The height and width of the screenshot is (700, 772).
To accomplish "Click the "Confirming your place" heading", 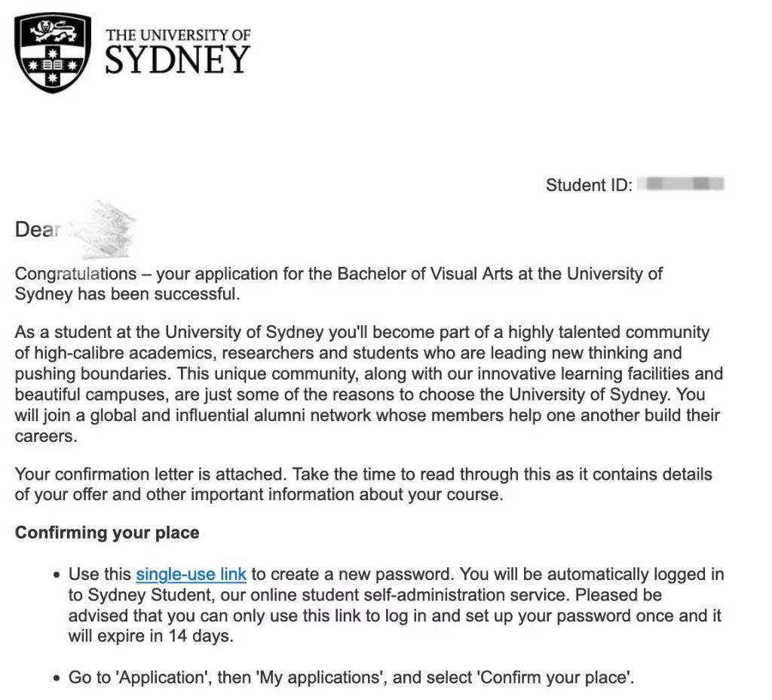I will pyautogui.click(x=107, y=533).
